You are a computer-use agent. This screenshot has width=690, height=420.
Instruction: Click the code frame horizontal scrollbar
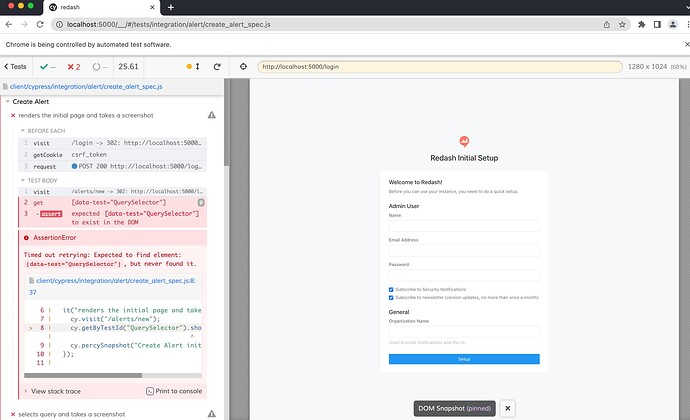(x=83, y=376)
